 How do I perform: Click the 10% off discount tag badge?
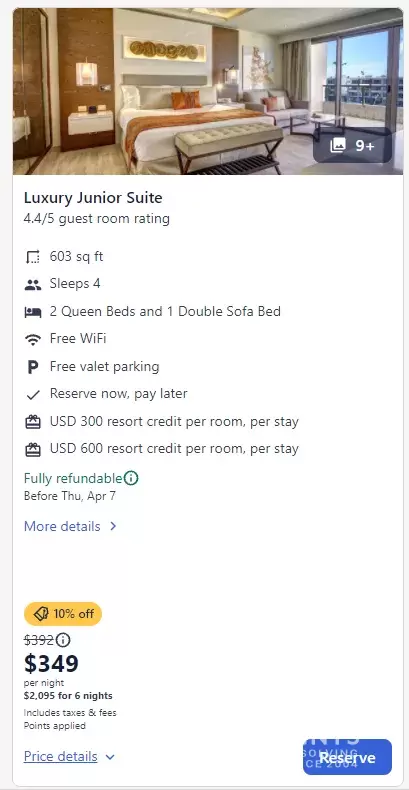63,614
